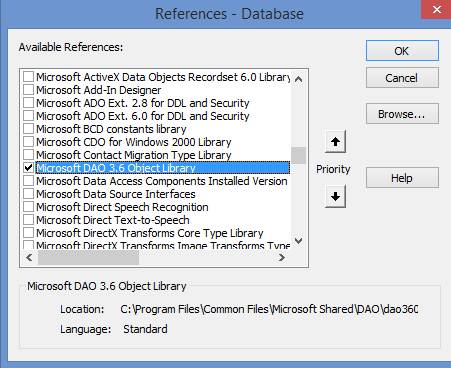The width and height of the screenshot is (451, 368).
Task: Enable Microsoft Direct Text-to-Speech checkbox
Action: coord(29,220)
